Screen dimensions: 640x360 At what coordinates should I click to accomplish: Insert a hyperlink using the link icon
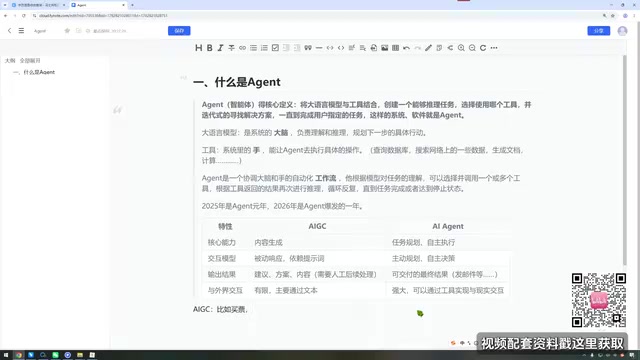[242, 48]
